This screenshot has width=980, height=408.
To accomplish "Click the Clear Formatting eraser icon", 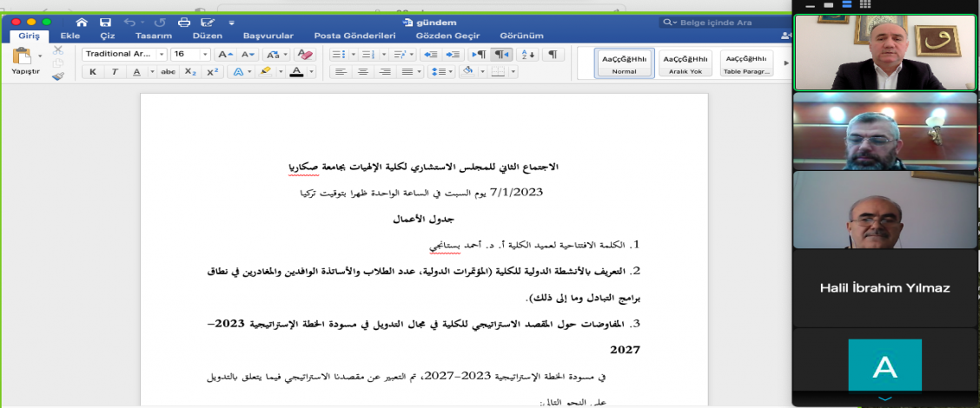I will 305,54.
